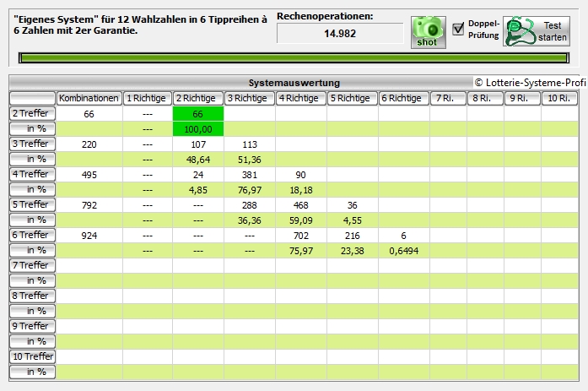This screenshot has height=391, width=588.
Task: Click the 7 Treffer row header
Action: (x=33, y=265)
